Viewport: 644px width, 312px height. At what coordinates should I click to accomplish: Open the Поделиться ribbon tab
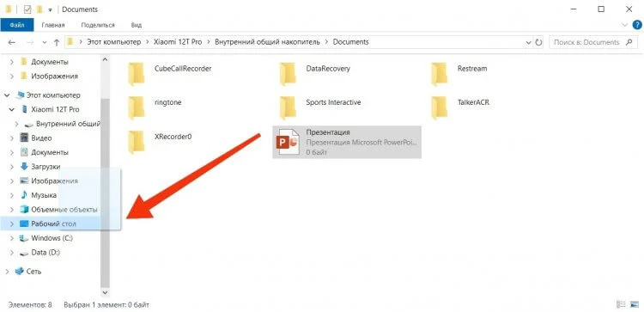coord(98,25)
